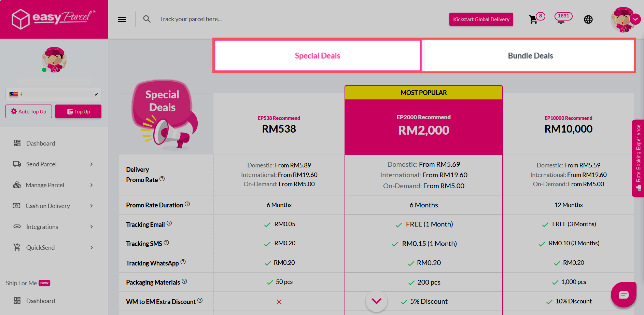Click the Dashboard grid icon
The width and height of the screenshot is (644, 315).
[17, 143]
